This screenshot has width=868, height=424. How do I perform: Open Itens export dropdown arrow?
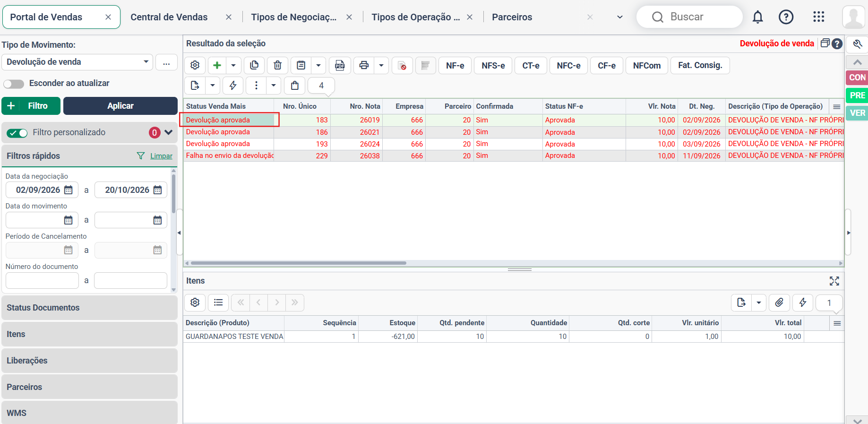click(759, 302)
